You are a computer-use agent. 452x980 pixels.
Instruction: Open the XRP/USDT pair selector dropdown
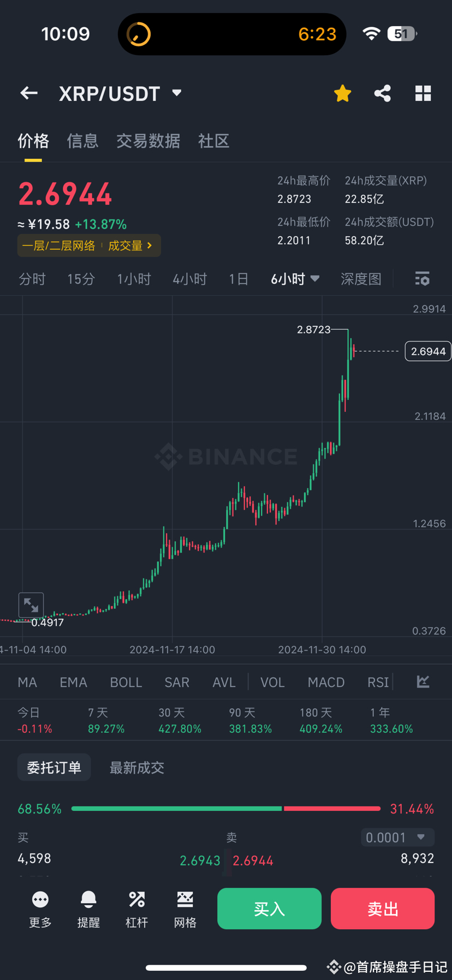coord(121,93)
